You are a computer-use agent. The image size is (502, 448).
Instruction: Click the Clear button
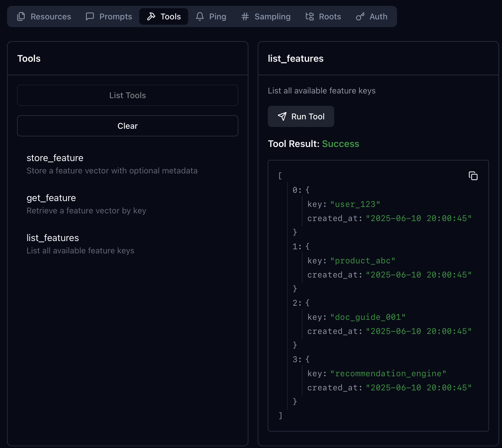(128, 126)
